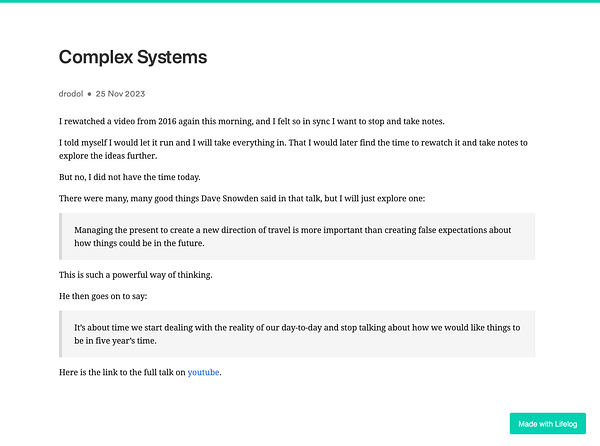Click the gray left border of the first quote
The height and width of the screenshot is (446, 600).
[x=60, y=236]
